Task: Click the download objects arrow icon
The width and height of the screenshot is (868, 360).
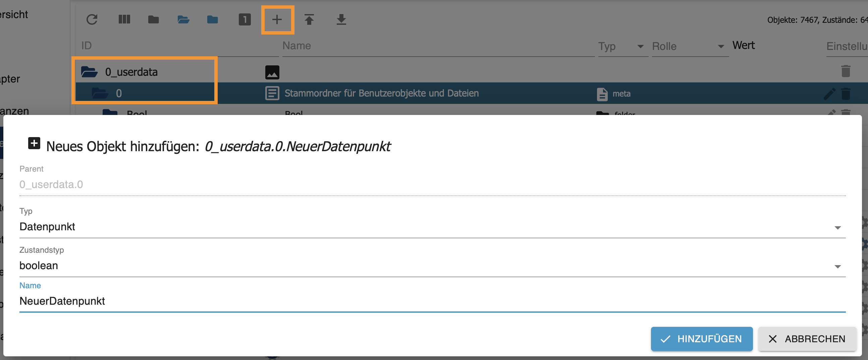Action: [341, 19]
